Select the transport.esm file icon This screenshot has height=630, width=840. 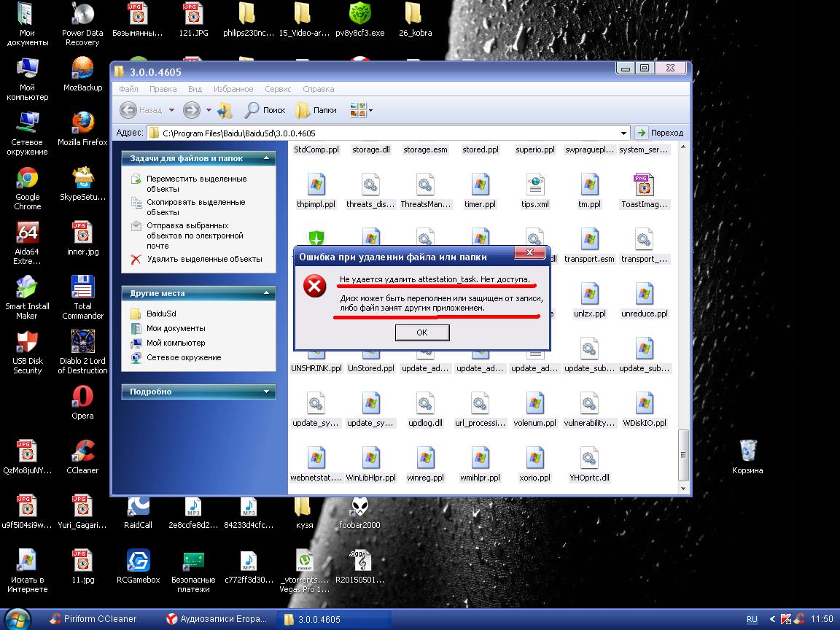(x=589, y=239)
